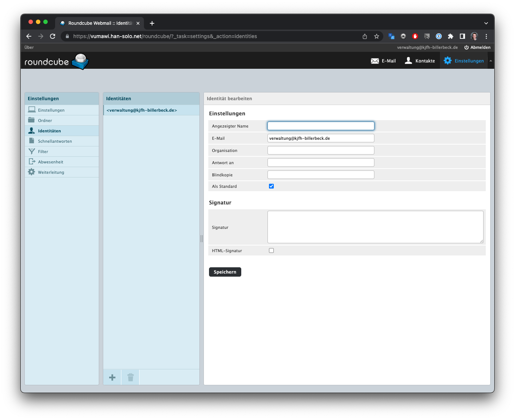
Task: Focus the Organisation input field
Action: click(x=320, y=150)
